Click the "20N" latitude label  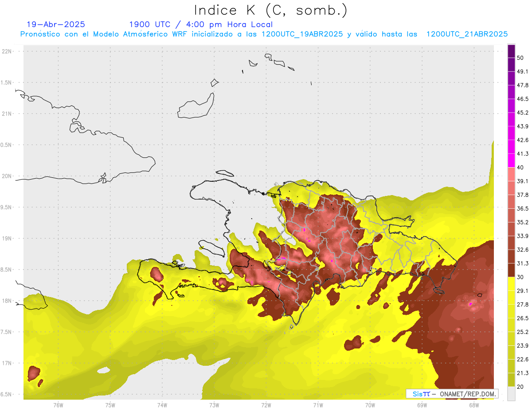point(7,176)
